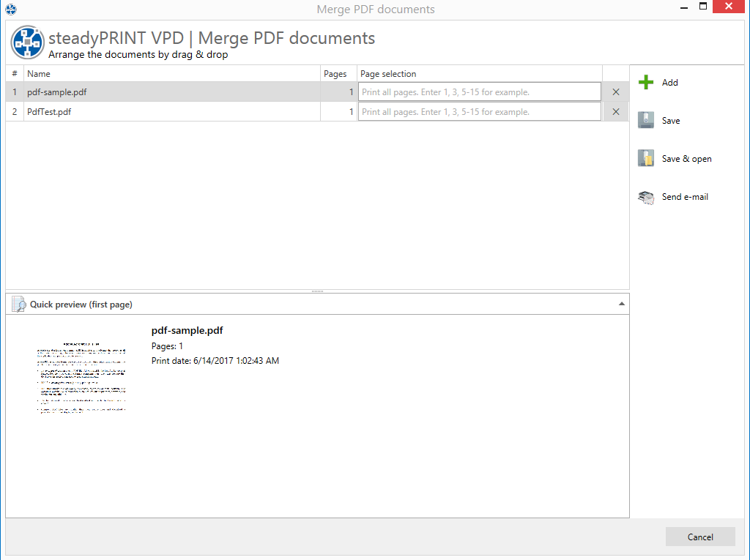750x560 pixels.
Task: Minimize the Merge PDF documents window
Action: point(684,7)
